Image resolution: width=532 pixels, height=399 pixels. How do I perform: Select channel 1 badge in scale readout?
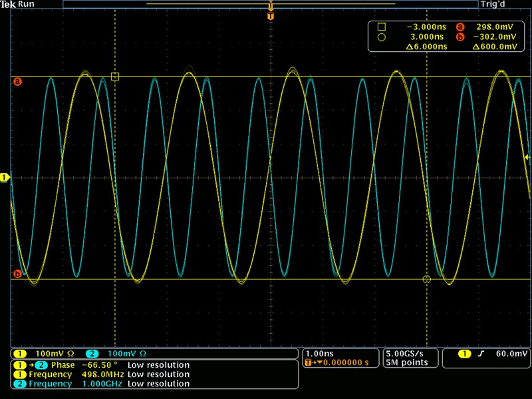pyautogui.click(x=21, y=354)
